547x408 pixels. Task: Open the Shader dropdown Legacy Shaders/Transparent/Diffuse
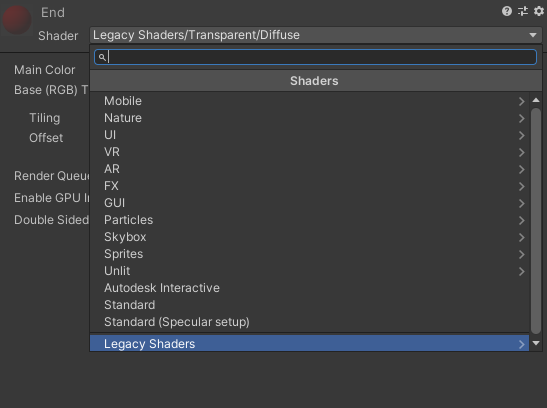[315, 35]
